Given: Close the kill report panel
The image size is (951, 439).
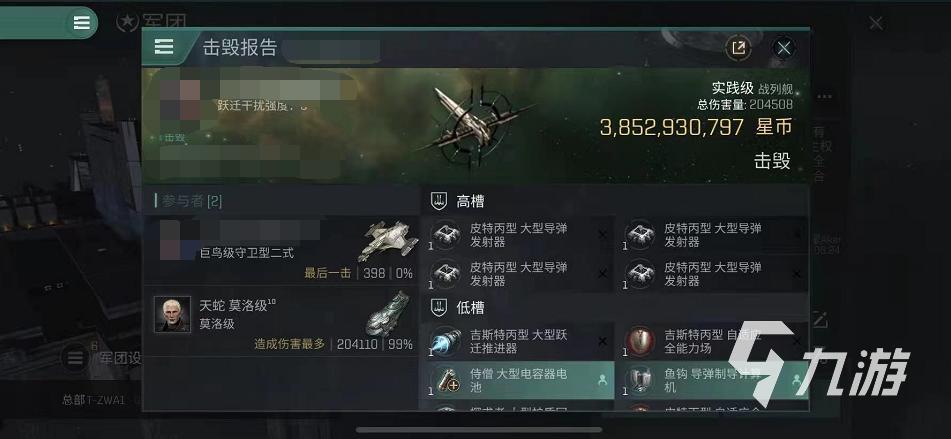Looking at the screenshot, I should click(x=784, y=48).
